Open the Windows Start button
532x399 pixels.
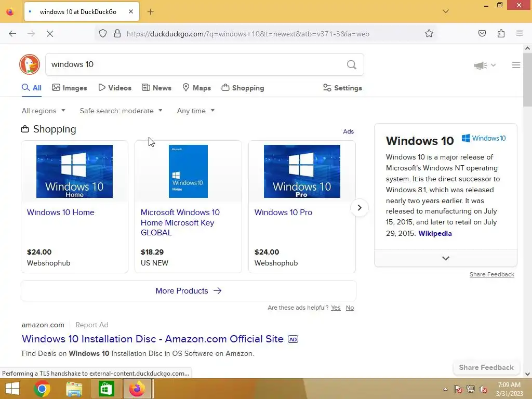pos(12,389)
